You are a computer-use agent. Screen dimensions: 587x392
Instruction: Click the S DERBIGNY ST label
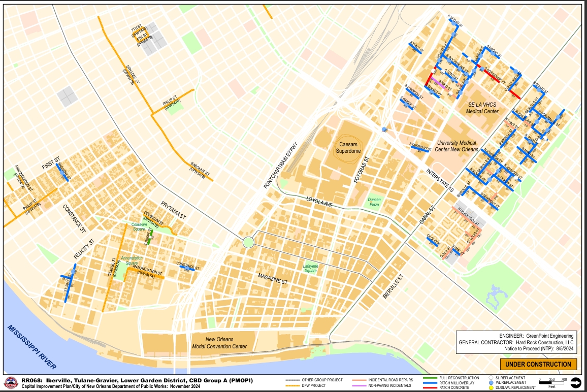coord(420,147)
